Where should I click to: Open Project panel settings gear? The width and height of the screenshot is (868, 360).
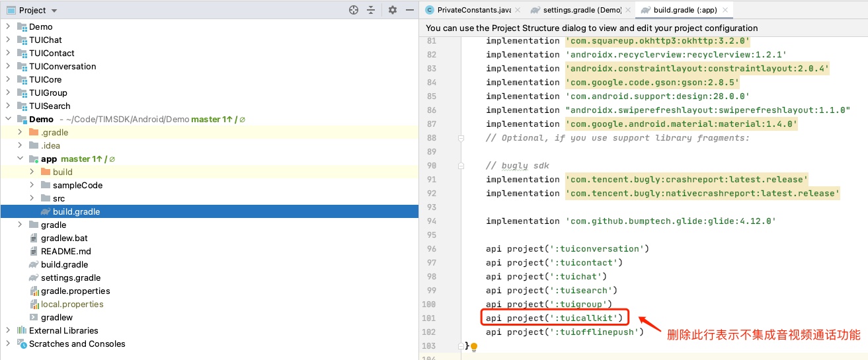tap(392, 10)
